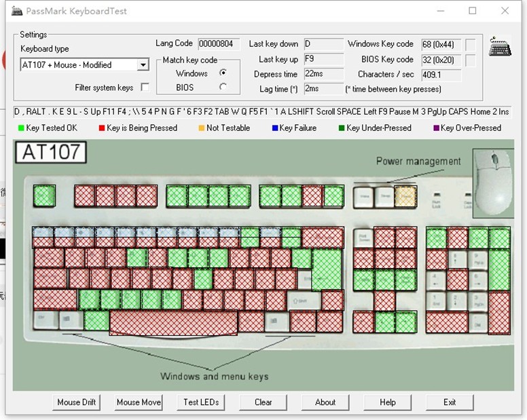Click the keyboard icon beside settings panel
The image size is (527, 420).
click(x=501, y=47)
